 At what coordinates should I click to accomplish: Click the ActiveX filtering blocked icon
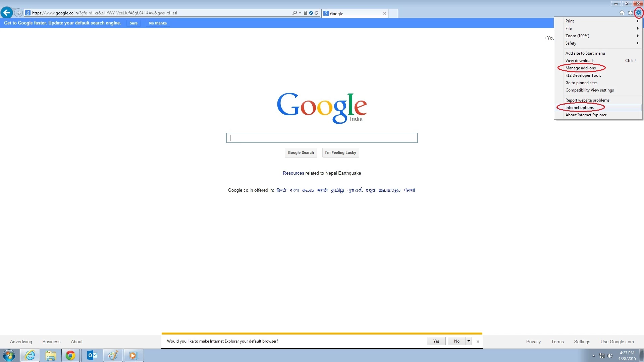(311, 13)
